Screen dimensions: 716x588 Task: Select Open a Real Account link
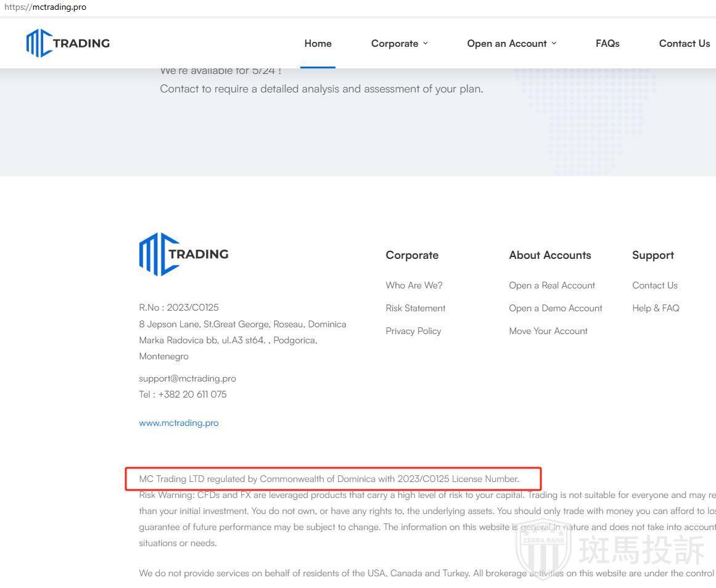coord(551,285)
